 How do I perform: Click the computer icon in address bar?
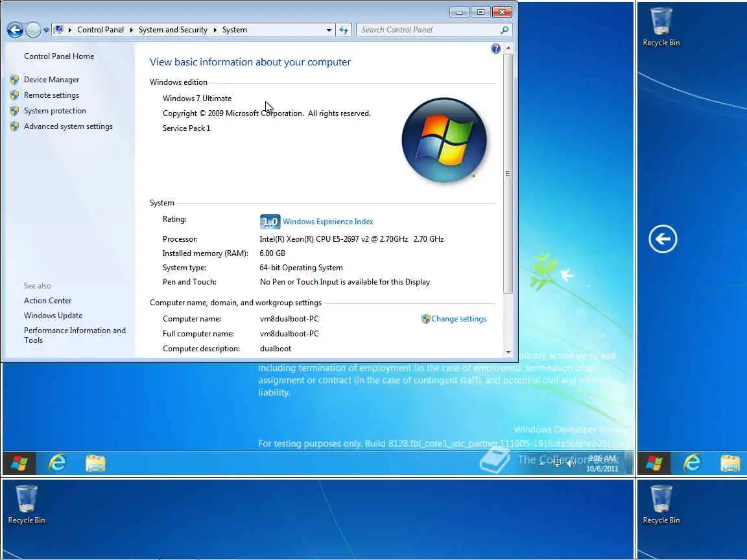point(58,30)
